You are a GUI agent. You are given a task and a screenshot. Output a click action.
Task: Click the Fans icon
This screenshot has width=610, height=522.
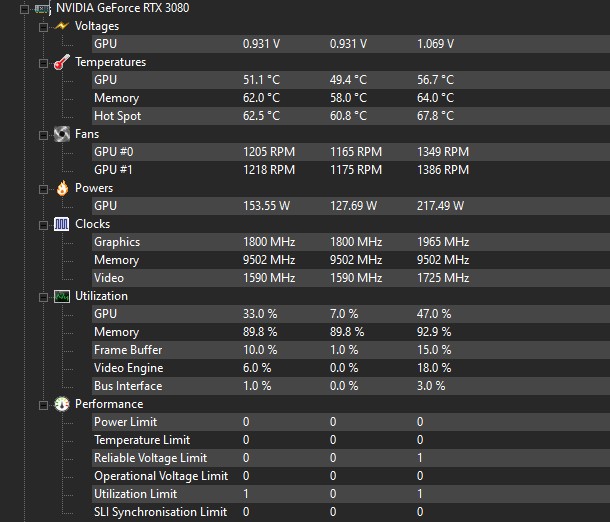[x=61, y=134]
